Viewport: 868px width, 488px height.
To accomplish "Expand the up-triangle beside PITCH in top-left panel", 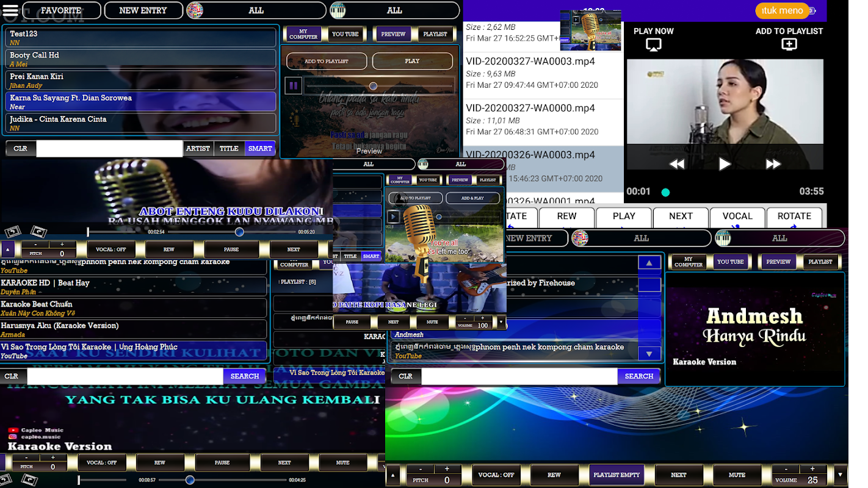I will click(x=7, y=249).
